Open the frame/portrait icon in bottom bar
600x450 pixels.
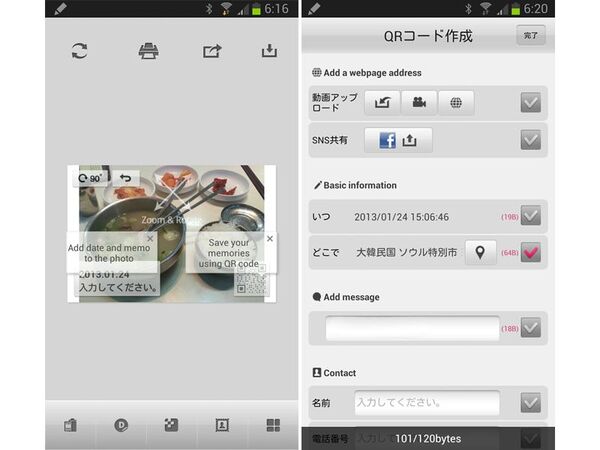[222, 425]
